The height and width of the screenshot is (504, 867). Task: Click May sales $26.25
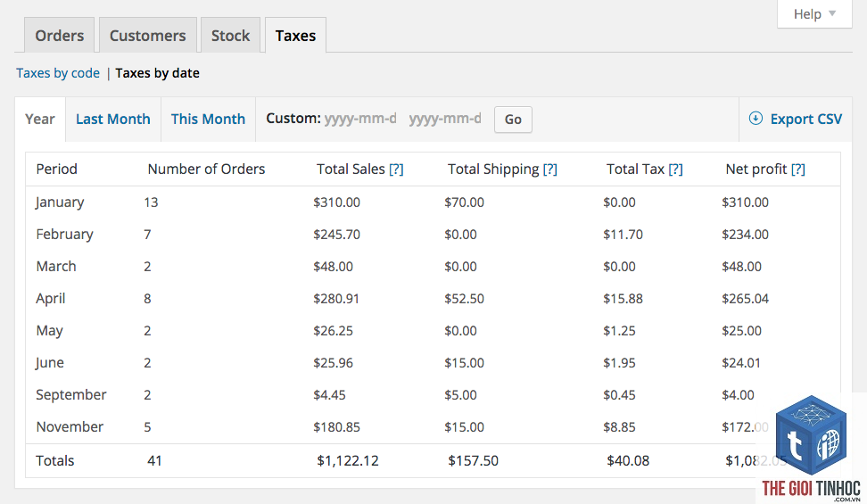pos(333,331)
